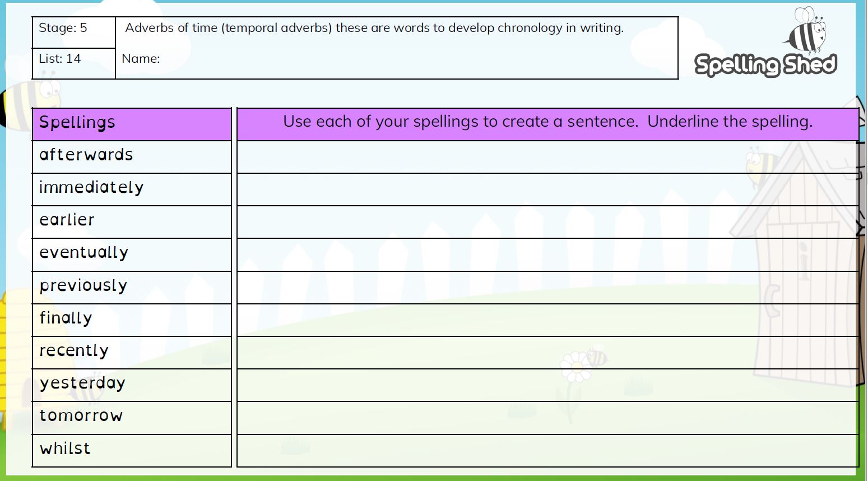Image resolution: width=868 pixels, height=481 pixels.
Task: Click the sentence line for eventually
Action: click(547, 255)
